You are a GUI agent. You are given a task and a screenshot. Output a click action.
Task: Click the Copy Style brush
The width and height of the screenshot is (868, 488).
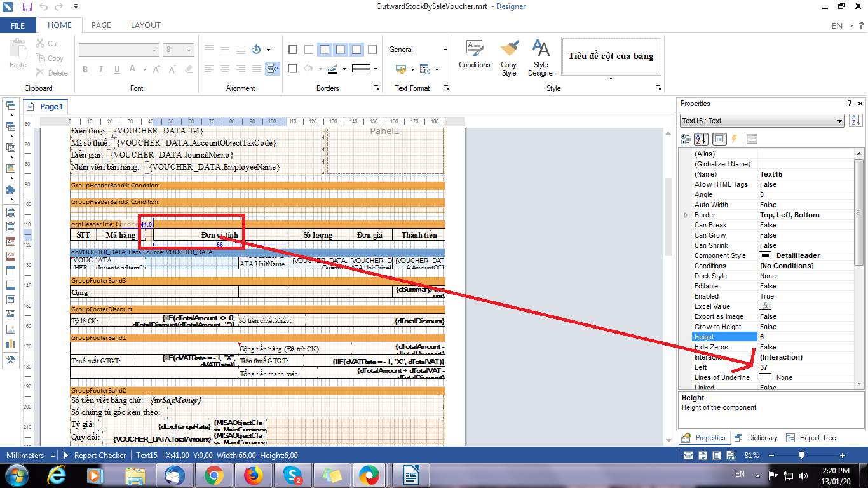(x=509, y=58)
